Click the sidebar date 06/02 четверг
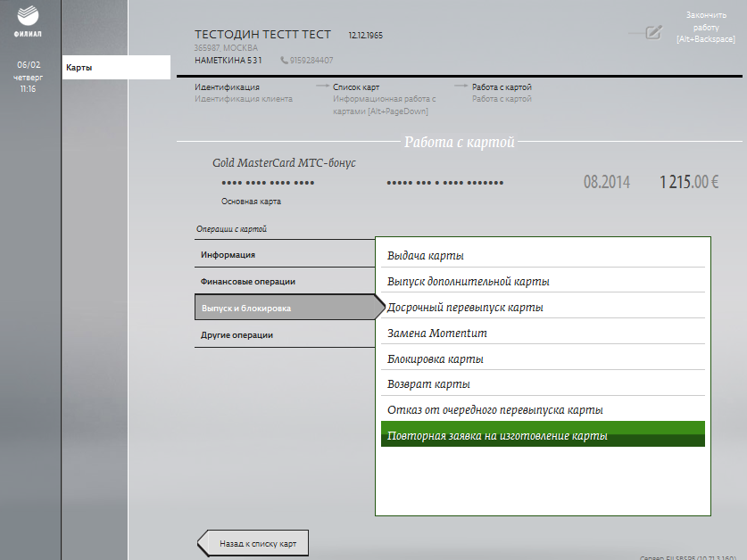Screen dimensions: 747x560 pos(28,70)
